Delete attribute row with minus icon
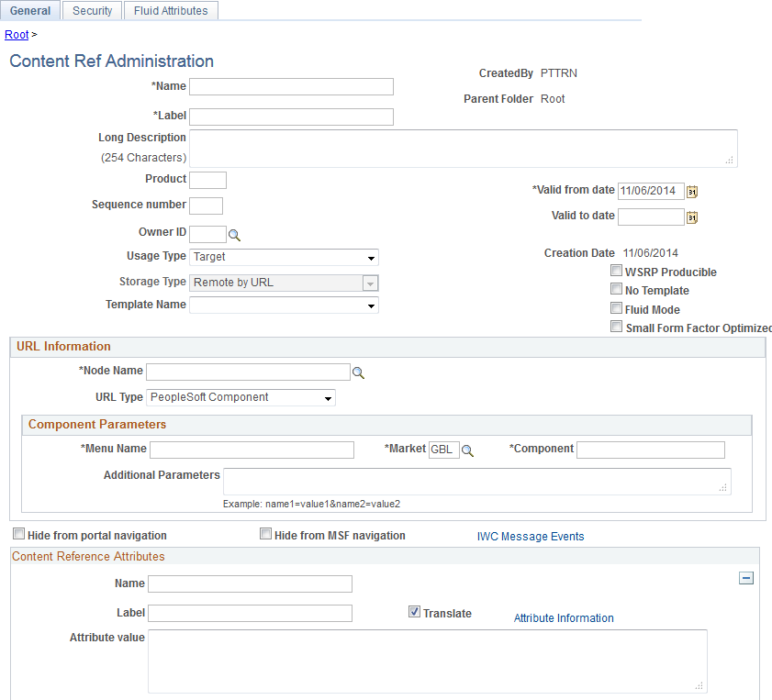Screen dimensions: 772x700 point(746,579)
